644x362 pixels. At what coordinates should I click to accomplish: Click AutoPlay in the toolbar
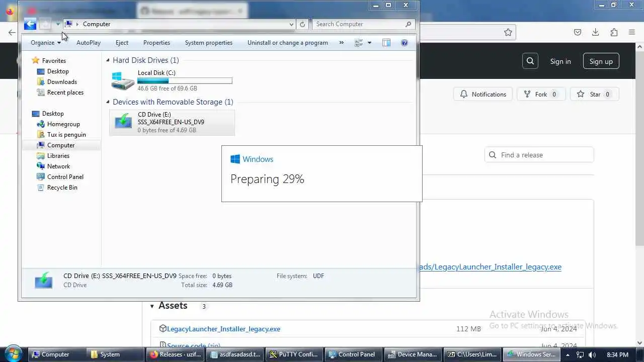coord(89,43)
